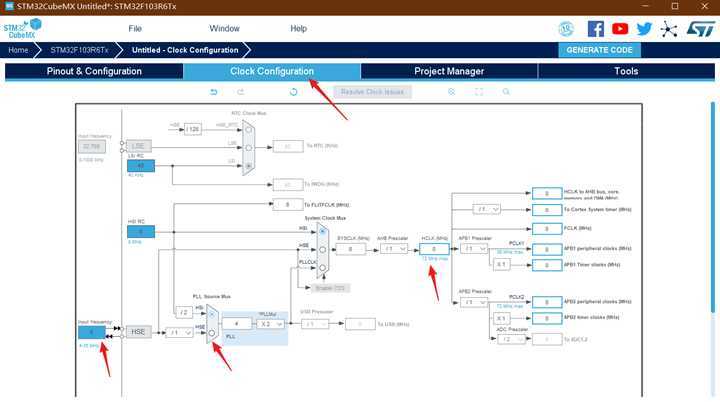Image resolution: width=720 pixels, height=402 pixels.
Task: Click the HCLK (MHz) value field
Action: (x=434, y=249)
